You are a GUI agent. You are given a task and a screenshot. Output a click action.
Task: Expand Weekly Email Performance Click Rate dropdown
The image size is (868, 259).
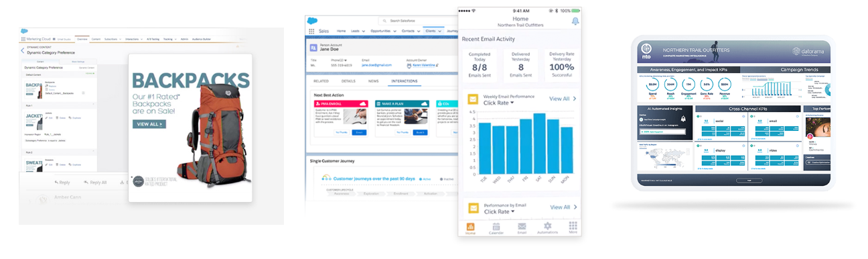pos(499,103)
